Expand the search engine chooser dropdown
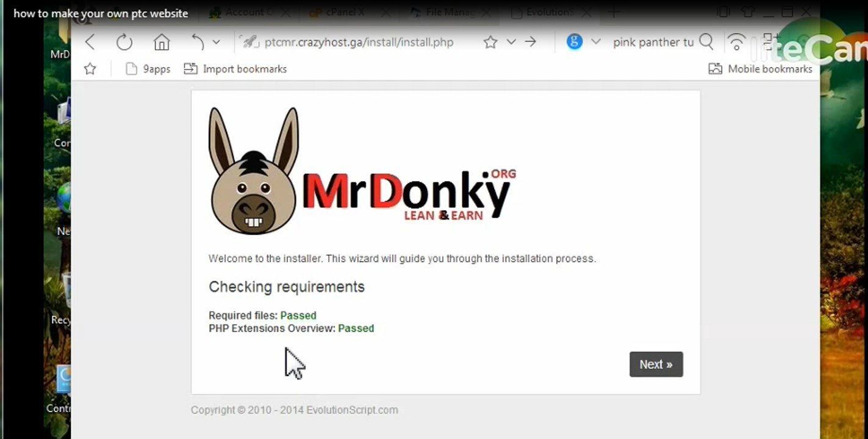This screenshot has width=868, height=439. tap(596, 41)
